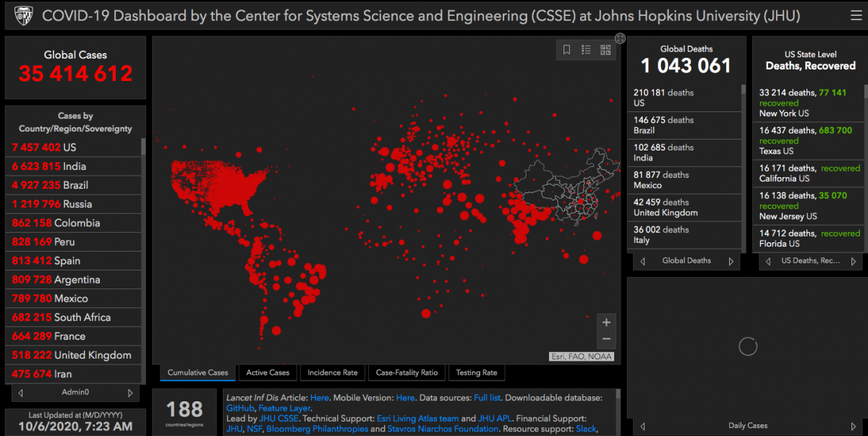Image resolution: width=868 pixels, height=436 pixels.
Task: Click the Johns Hopkins University logo
Action: [25, 15]
